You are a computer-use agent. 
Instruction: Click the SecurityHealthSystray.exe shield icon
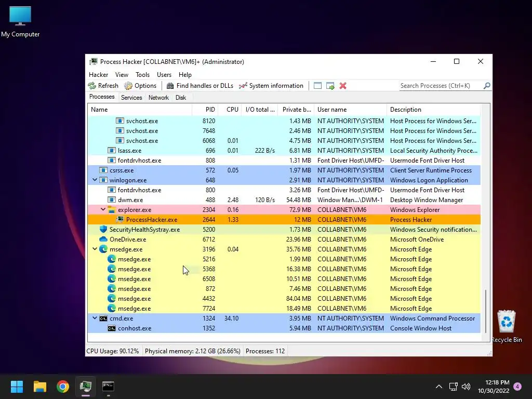[x=103, y=229]
